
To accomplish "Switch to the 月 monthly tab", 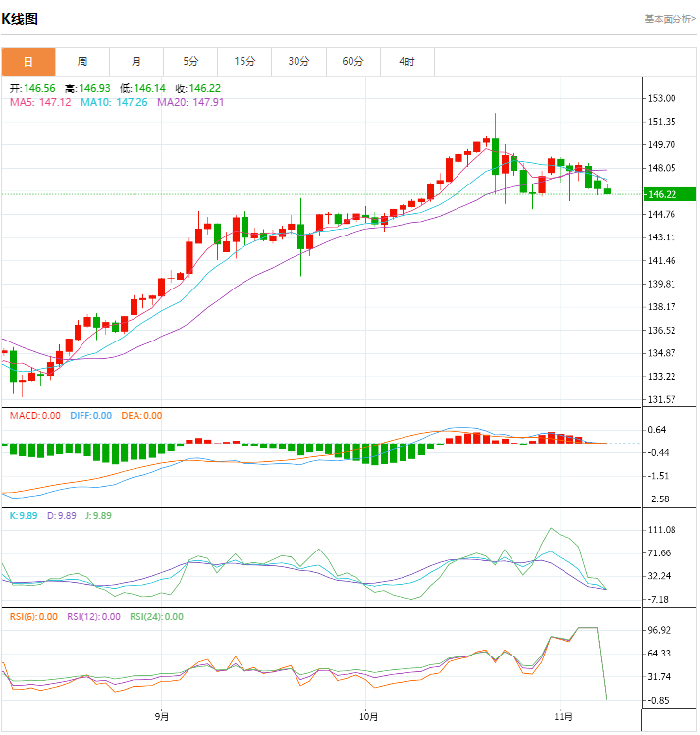I will 136,62.
